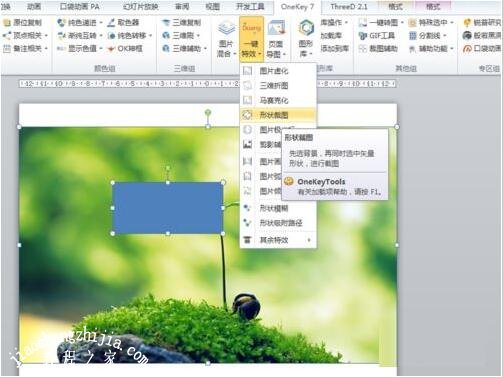This screenshot has height=378, width=503.
Task: Choose the 剪影 silhouette menu item
Action: click(x=261, y=145)
